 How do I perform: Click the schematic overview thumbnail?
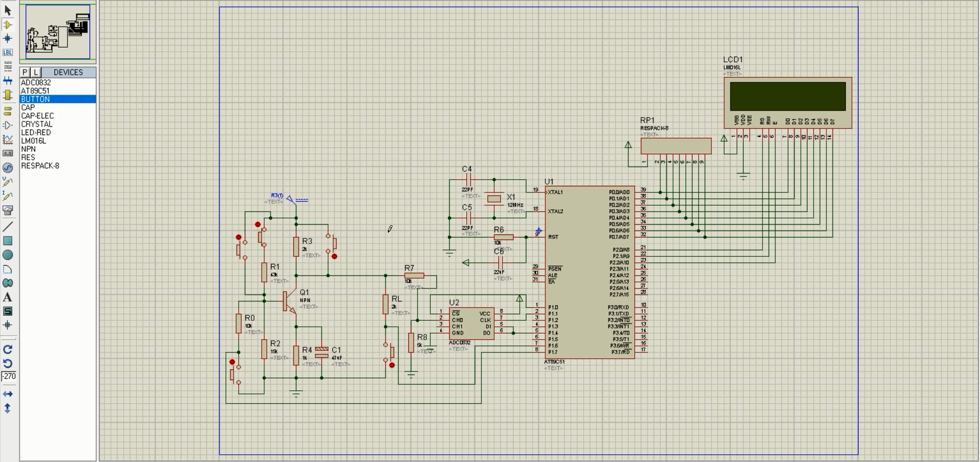coord(58,32)
